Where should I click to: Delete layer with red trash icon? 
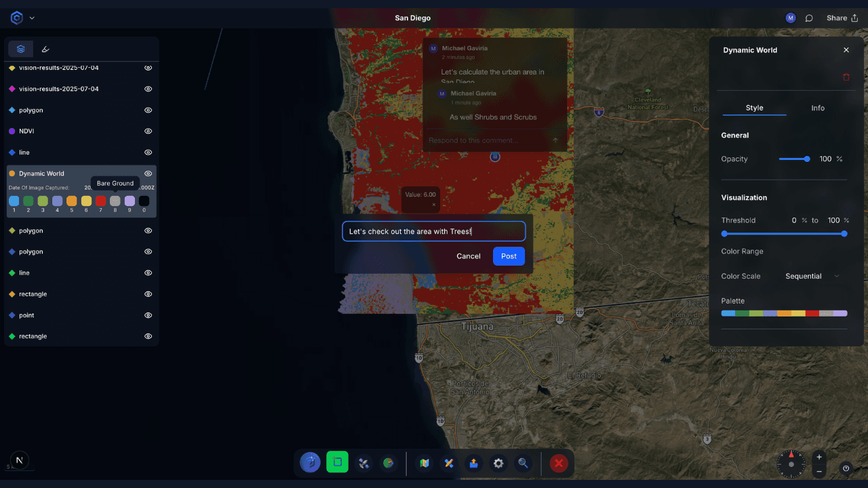(x=846, y=77)
